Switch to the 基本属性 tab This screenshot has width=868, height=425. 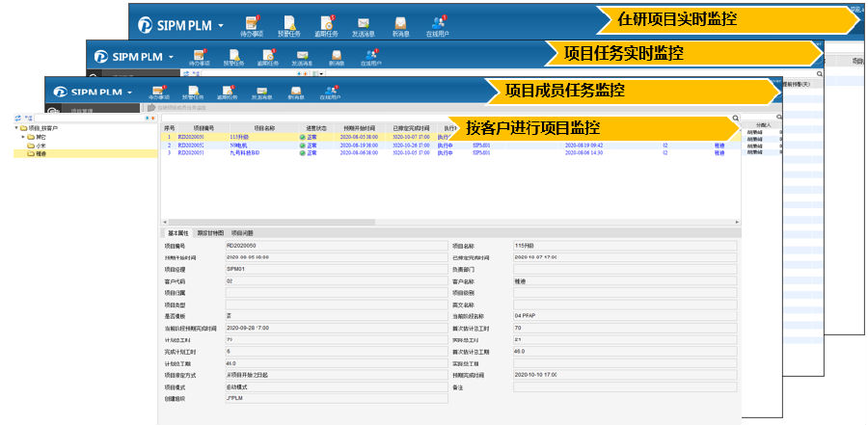[x=178, y=233]
